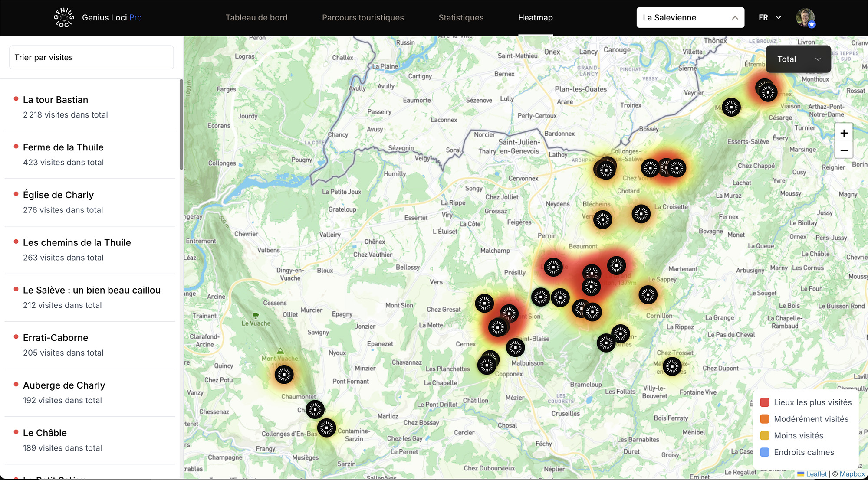Expand the Total period dropdown
868x480 pixels.
click(799, 59)
